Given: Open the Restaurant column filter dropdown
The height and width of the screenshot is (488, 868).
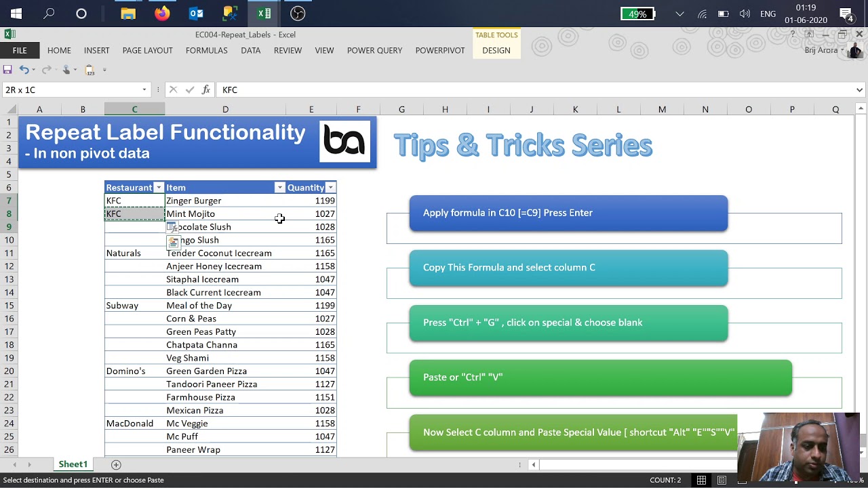Looking at the screenshot, I should click(x=159, y=188).
